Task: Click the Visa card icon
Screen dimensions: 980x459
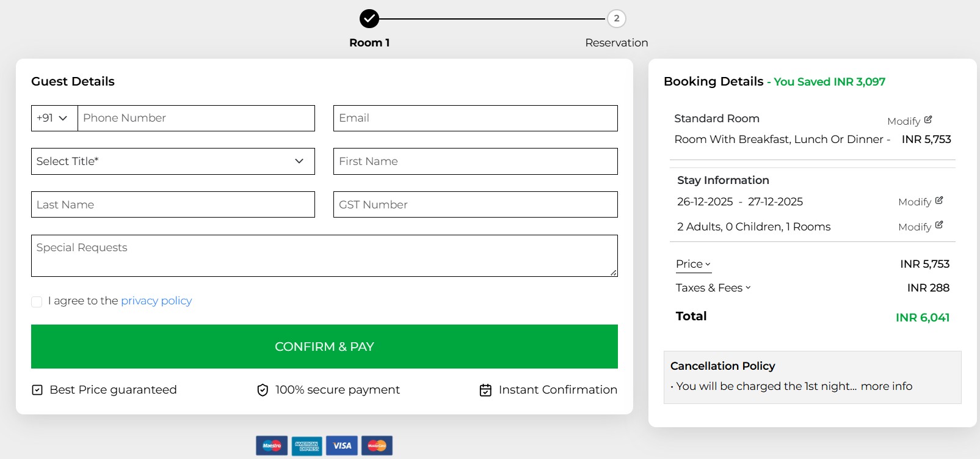Action: point(342,446)
